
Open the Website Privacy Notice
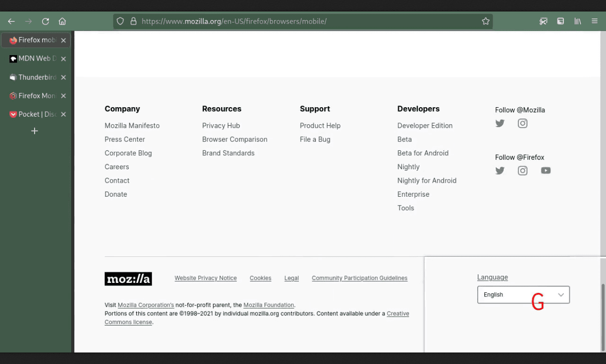[206, 278]
